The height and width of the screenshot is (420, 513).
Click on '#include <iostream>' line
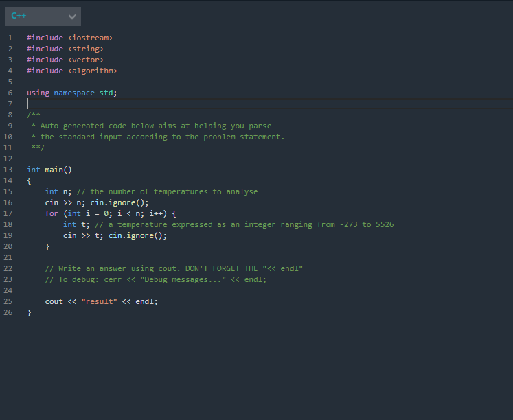pos(69,38)
